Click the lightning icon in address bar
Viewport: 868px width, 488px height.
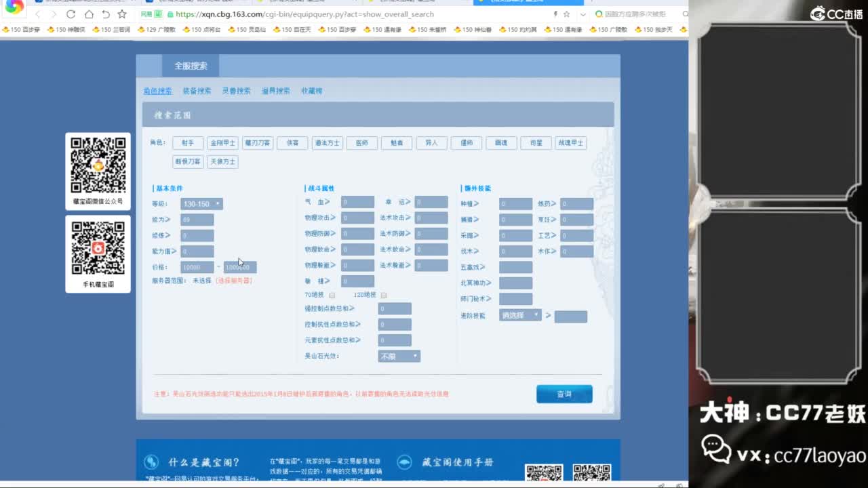coord(555,14)
